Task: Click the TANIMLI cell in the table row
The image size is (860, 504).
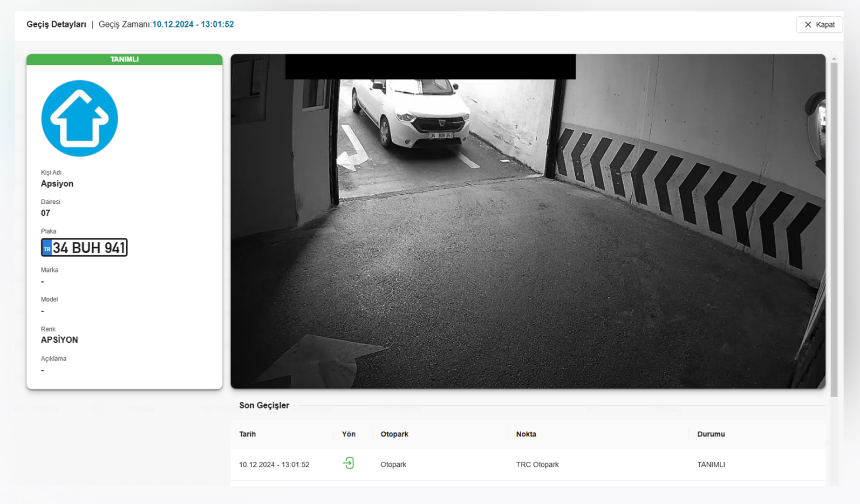Action: (711, 465)
